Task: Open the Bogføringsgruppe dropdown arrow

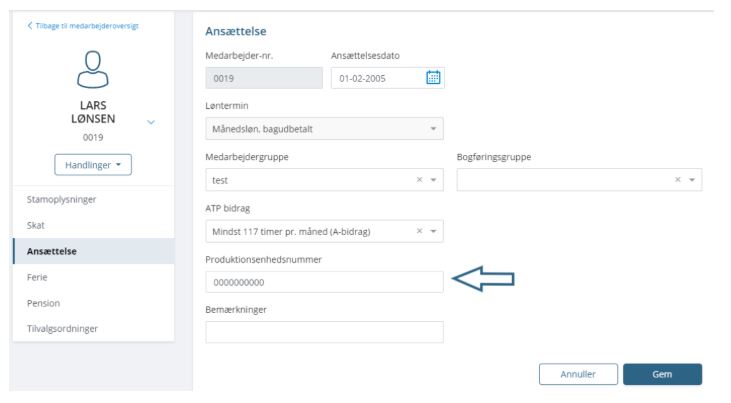Action: [692, 181]
